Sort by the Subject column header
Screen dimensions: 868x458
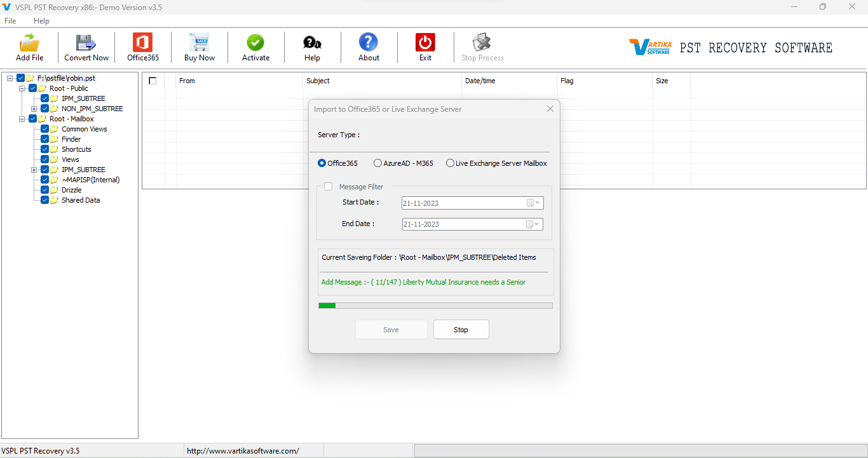(383, 81)
